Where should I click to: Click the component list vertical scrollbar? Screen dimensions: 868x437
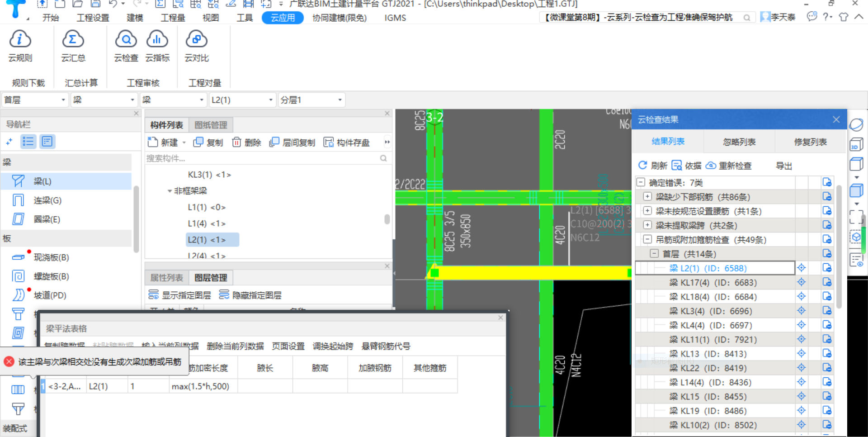pyautogui.click(x=387, y=219)
